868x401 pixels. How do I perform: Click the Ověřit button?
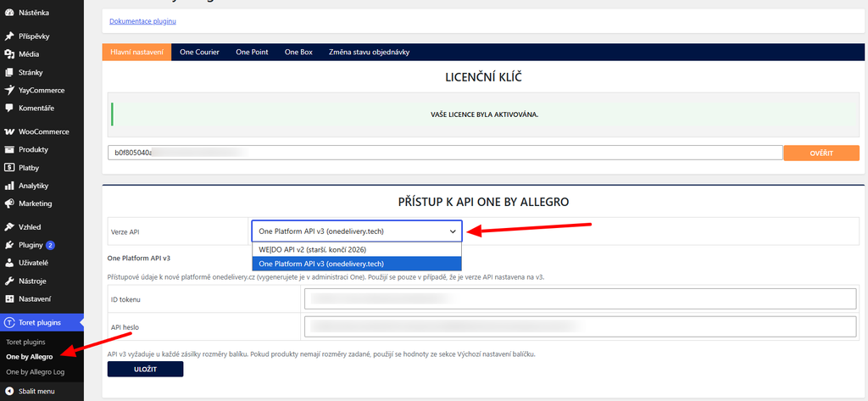click(821, 153)
